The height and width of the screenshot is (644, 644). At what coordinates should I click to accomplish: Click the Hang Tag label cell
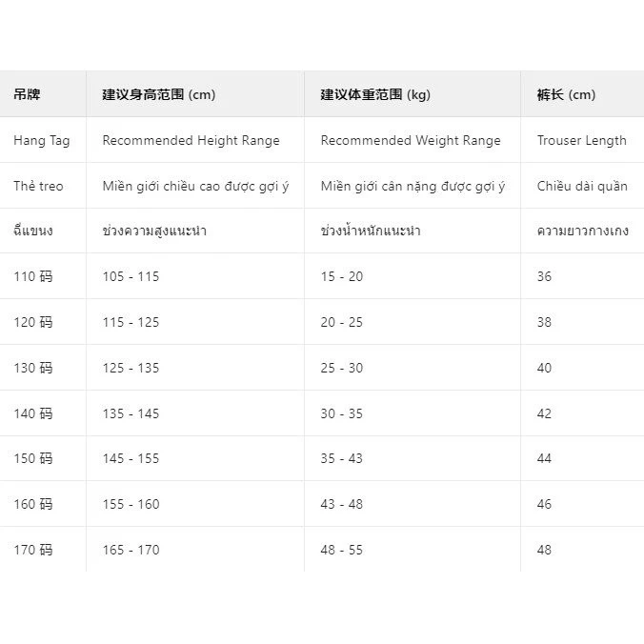(x=42, y=140)
